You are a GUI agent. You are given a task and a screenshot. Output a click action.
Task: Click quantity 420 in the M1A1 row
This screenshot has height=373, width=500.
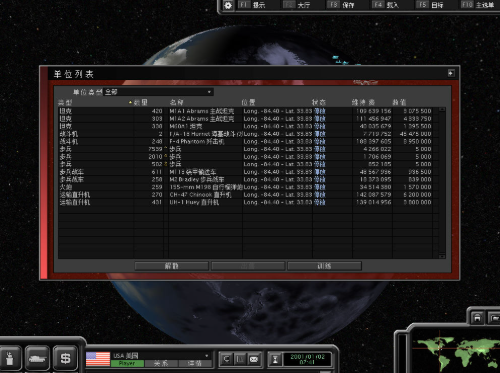tap(157, 111)
